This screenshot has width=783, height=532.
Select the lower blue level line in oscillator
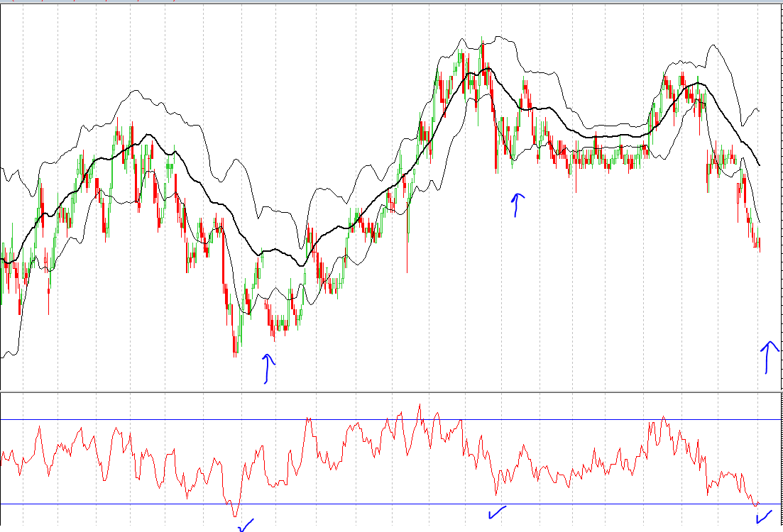click(x=392, y=504)
